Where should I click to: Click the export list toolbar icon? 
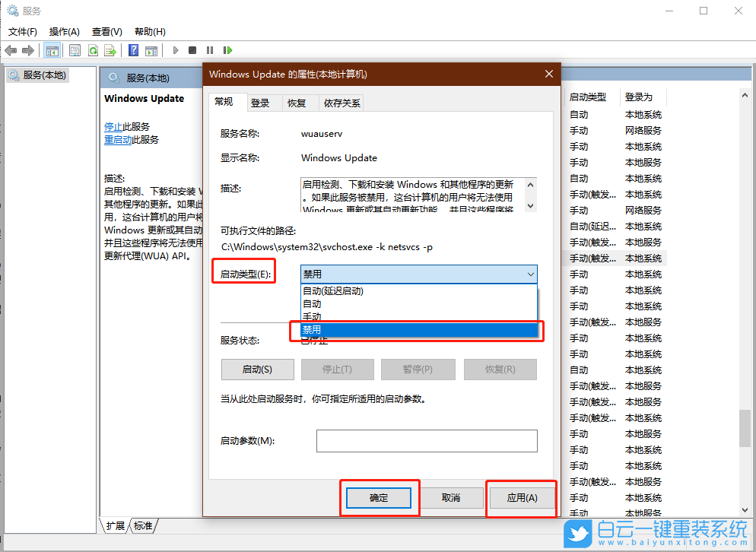[x=111, y=50]
